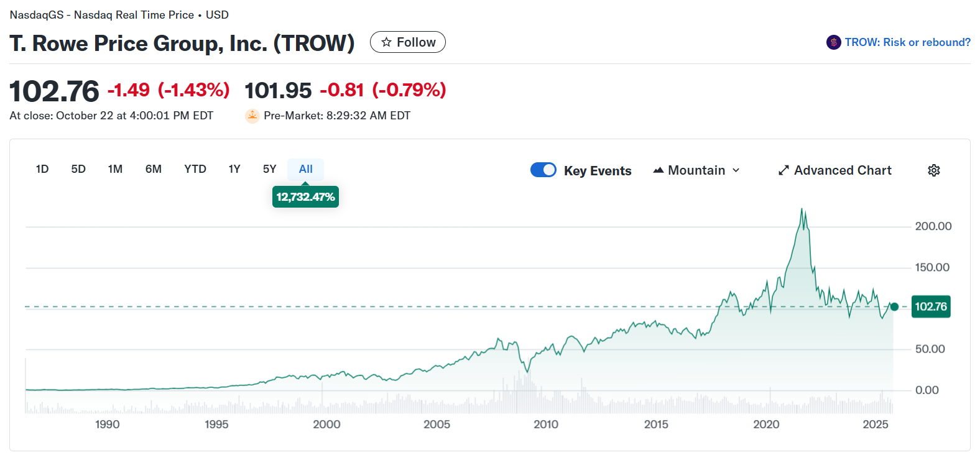
Task: Select the mountain chart type icon
Action: point(658,170)
